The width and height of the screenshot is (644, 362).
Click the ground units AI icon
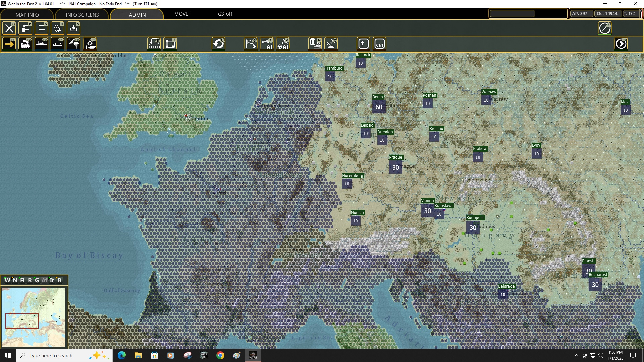(x=267, y=44)
